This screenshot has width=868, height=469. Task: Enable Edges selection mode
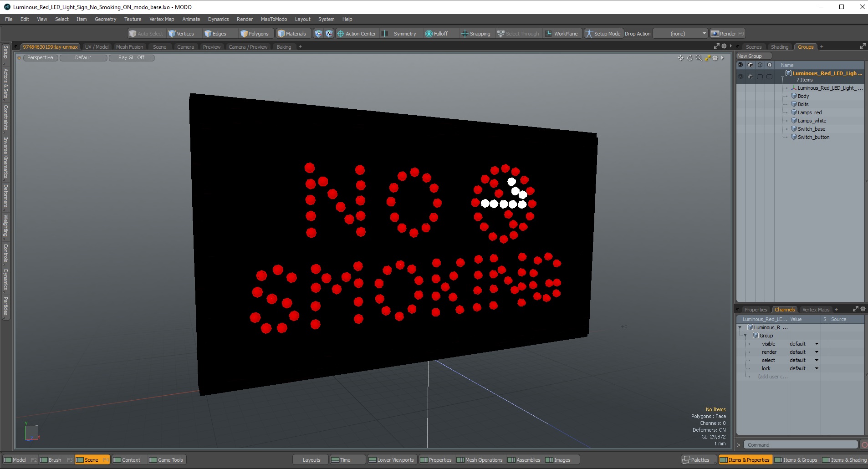click(215, 34)
